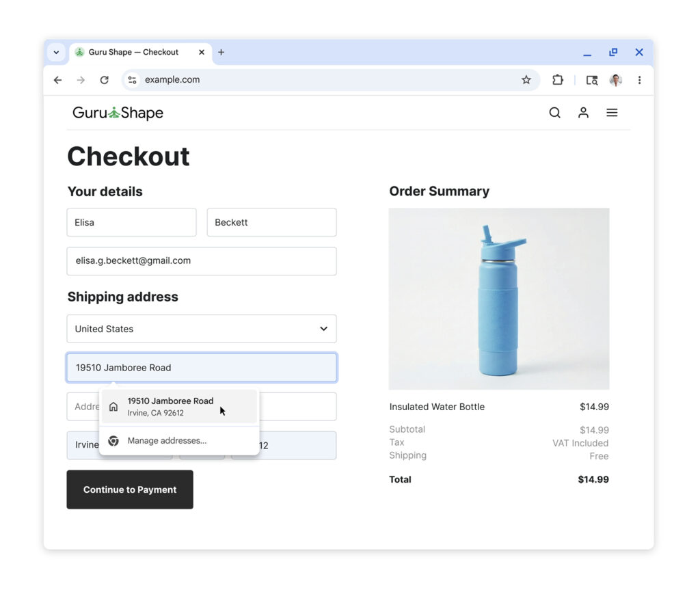The image size is (700, 592).
Task: Choose Manage addresses in autofill popup
Action: click(167, 441)
